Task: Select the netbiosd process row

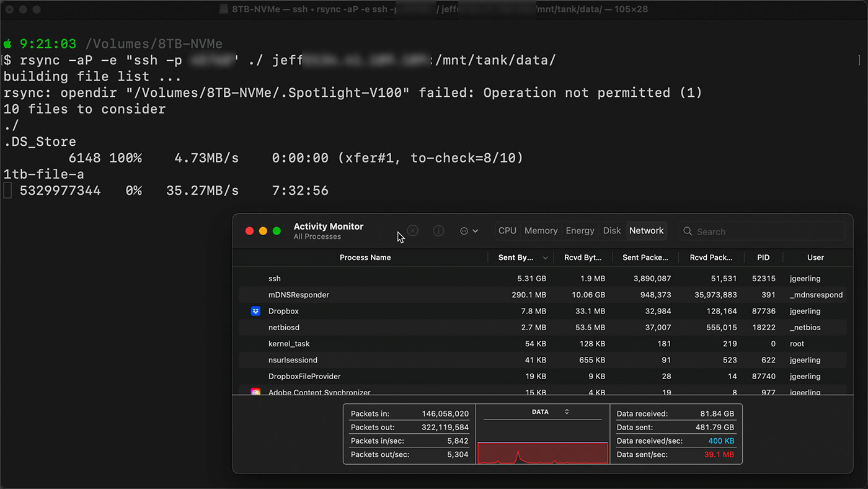Action: [x=542, y=327]
